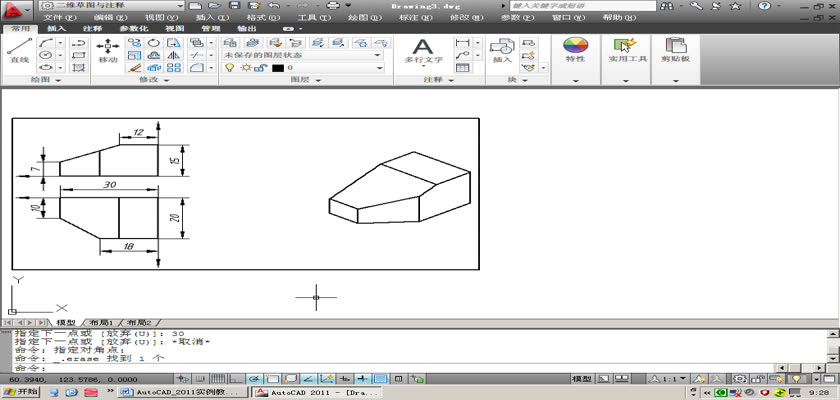Viewport: 840px width, 400px height.
Task: Toggle the layer lock padlock icon
Action: [259, 67]
